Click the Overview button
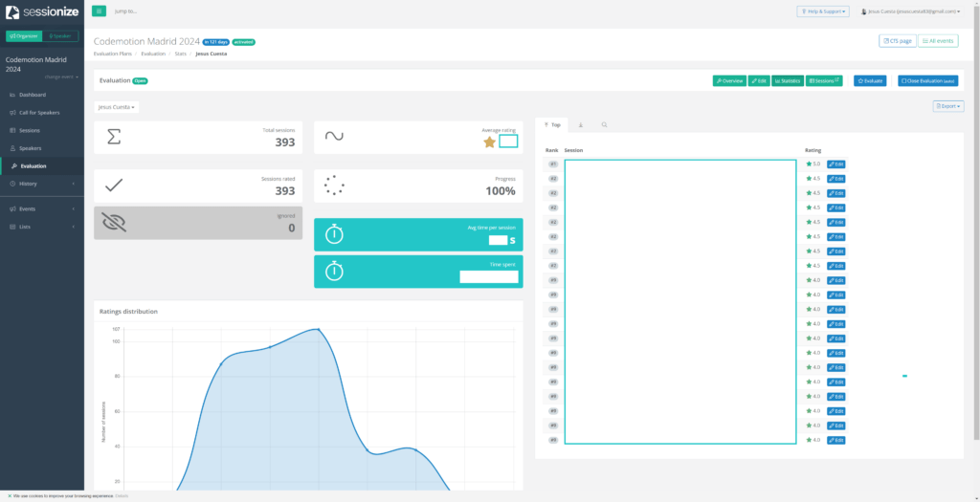Image resolution: width=980 pixels, height=502 pixels. [x=729, y=80]
